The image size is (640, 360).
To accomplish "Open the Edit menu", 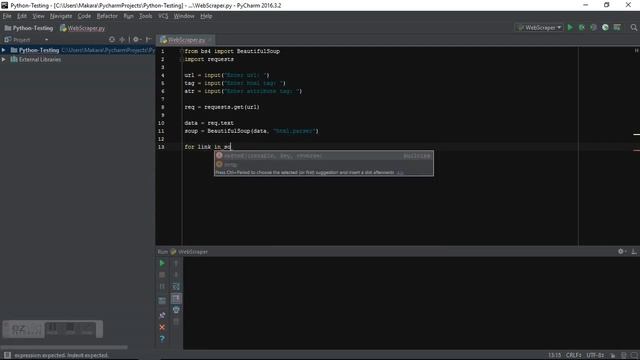I will click(22, 16).
